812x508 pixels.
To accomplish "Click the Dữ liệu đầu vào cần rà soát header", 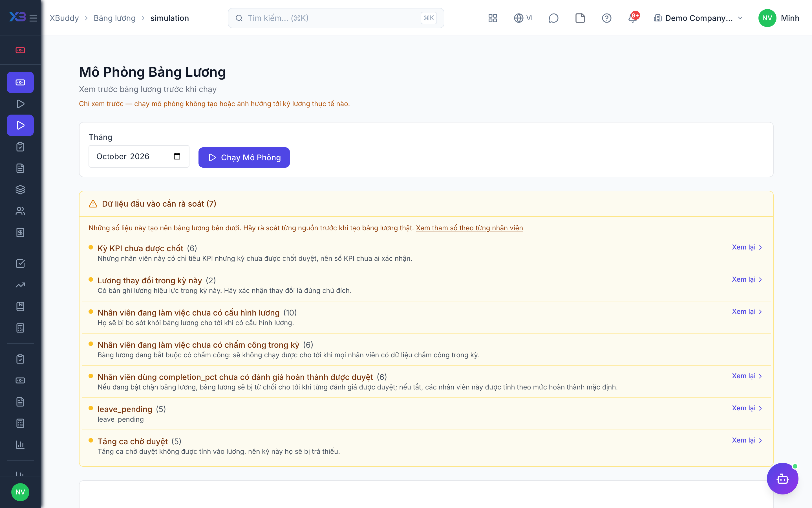I will (x=426, y=204).
